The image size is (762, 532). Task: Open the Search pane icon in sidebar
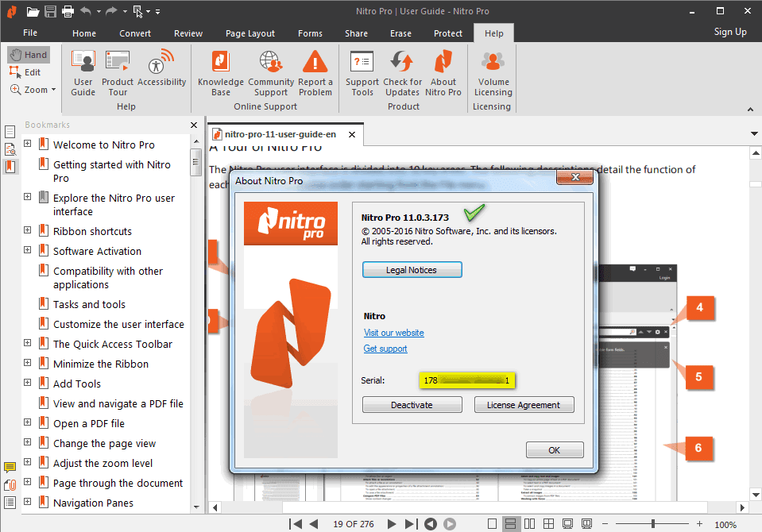pyautogui.click(x=10, y=149)
